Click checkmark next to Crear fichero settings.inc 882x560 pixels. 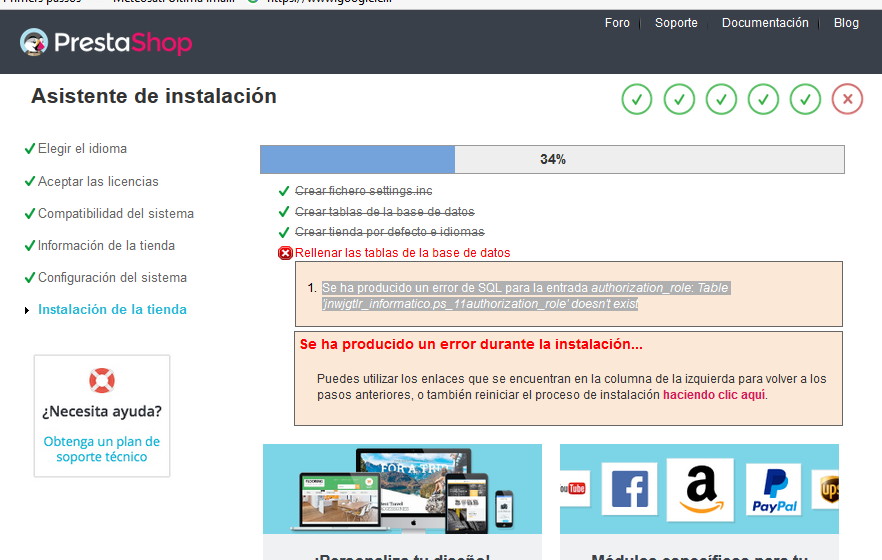coord(284,191)
